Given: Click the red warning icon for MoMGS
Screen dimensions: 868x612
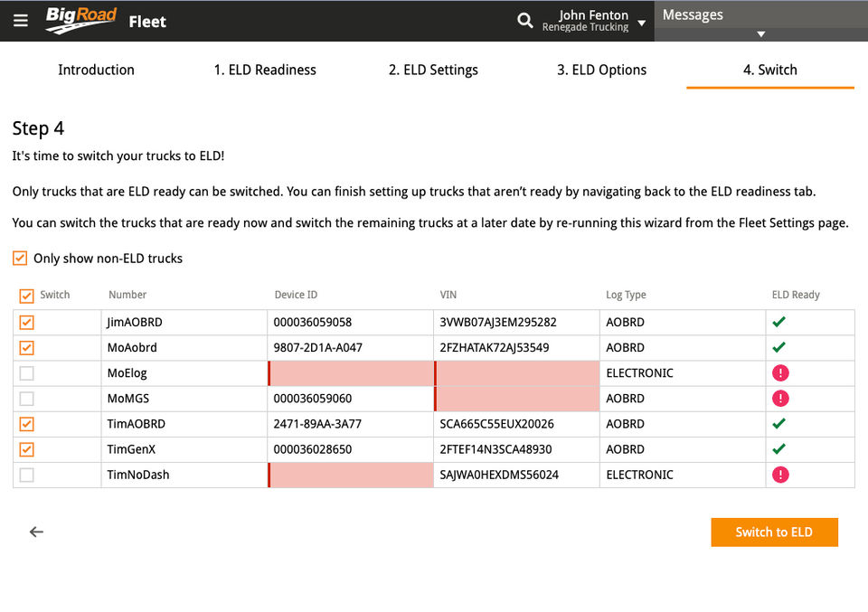Looking at the screenshot, I should (x=779, y=398).
